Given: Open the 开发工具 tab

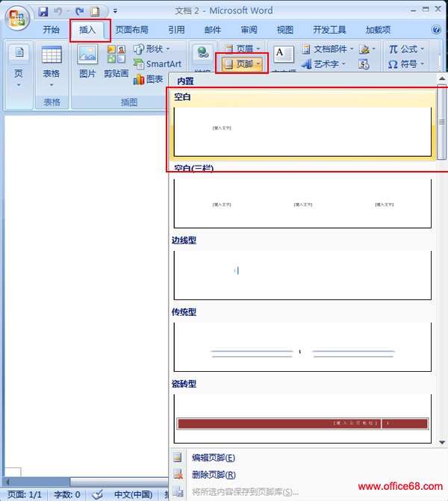Looking at the screenshot, I should point(329,30).
